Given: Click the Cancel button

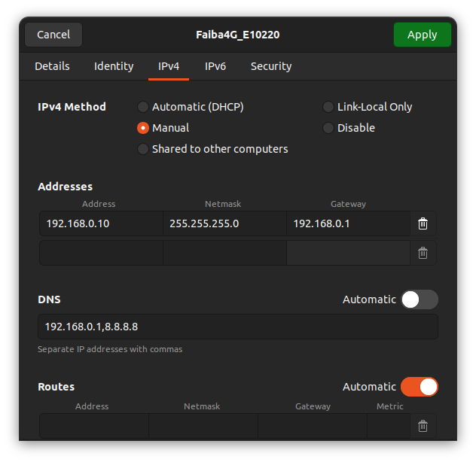Looking at the screenshot, I should point(53,35).
